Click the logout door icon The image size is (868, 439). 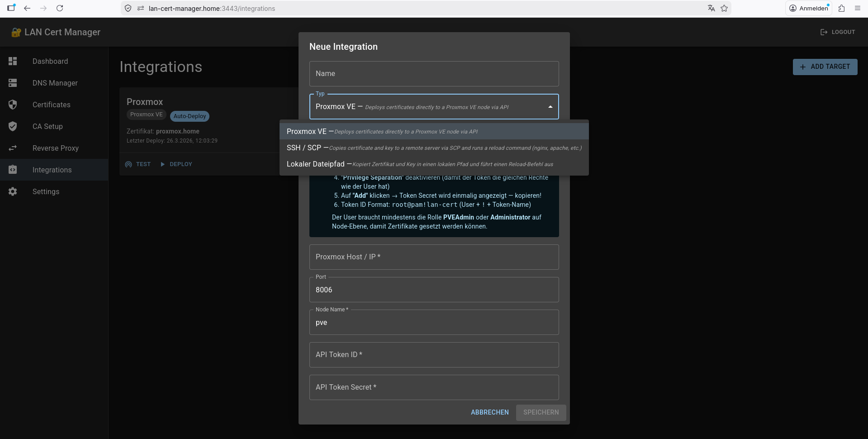click(x=824, y=32)
